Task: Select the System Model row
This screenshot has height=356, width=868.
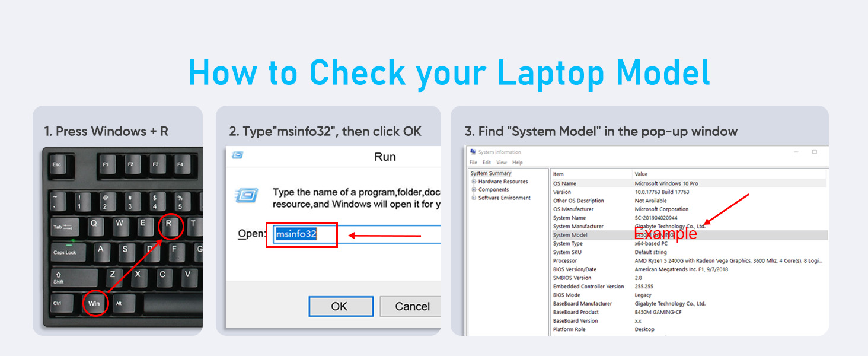Action: click(x=689, y=235)
